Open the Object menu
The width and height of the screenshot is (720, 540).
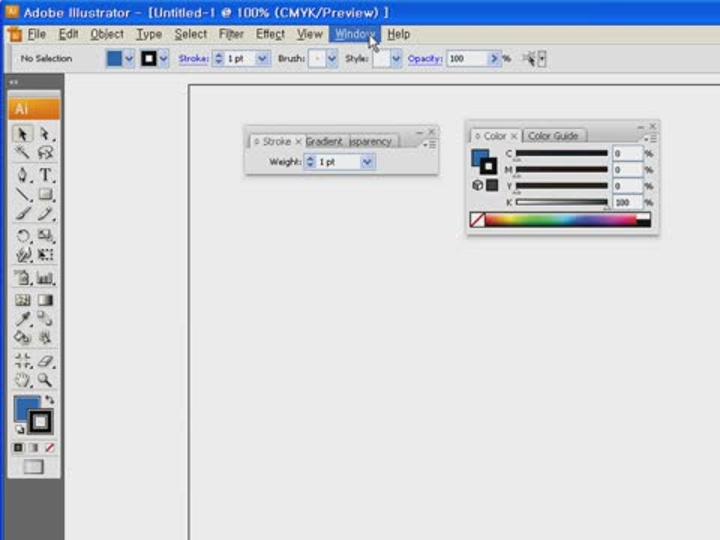tap(107, 34)
